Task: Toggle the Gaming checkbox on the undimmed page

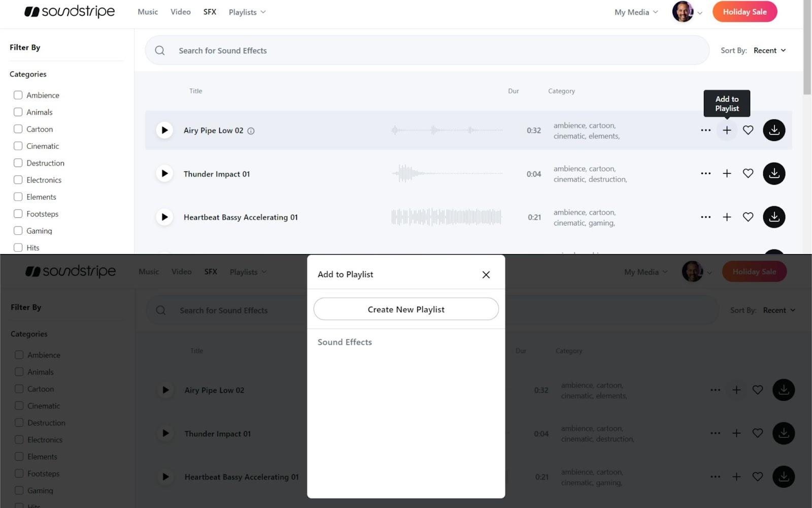Action: click(x=18, y=231)
